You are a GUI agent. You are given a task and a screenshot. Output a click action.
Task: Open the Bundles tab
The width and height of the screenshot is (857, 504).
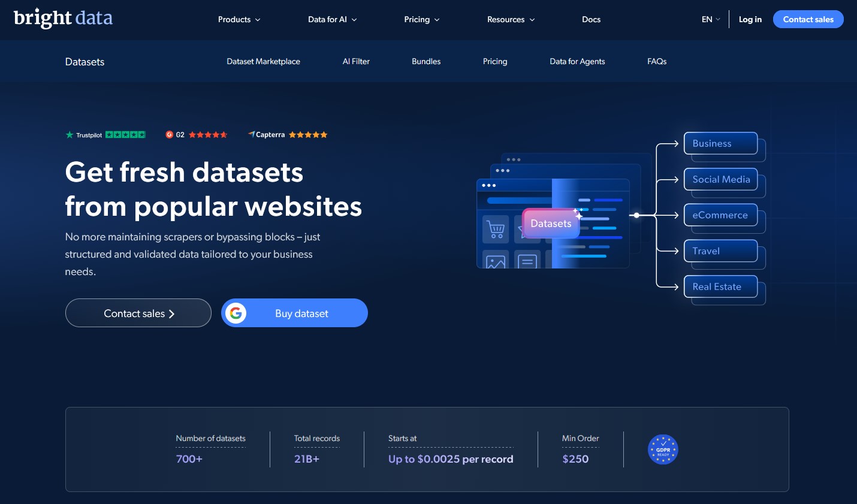426,61
